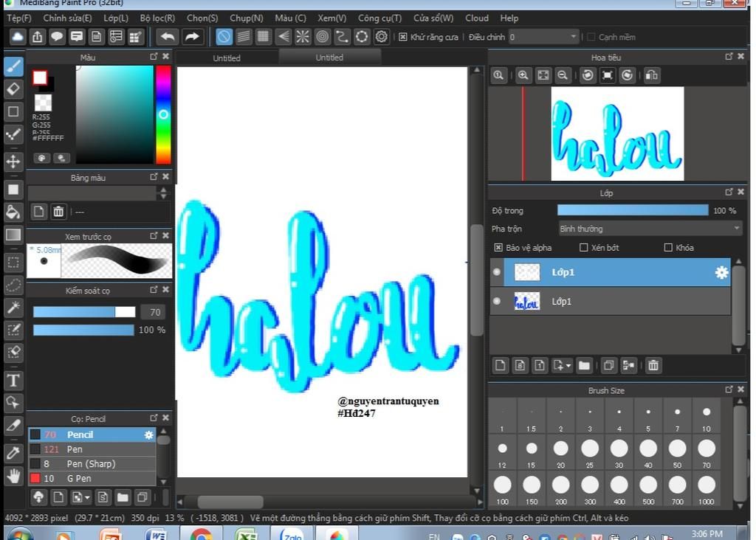
Task: Zoom out using the navigator panel
Action: [x=562, y=75]
